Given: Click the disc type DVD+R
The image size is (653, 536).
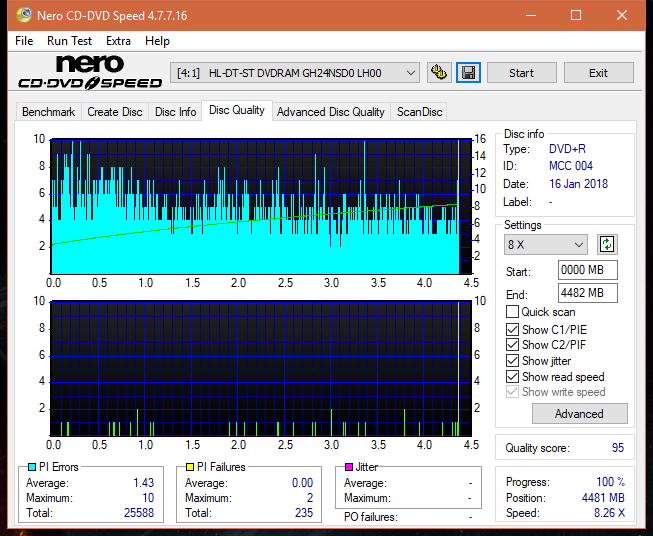Looking at the screenshot, I should (567, 149).
